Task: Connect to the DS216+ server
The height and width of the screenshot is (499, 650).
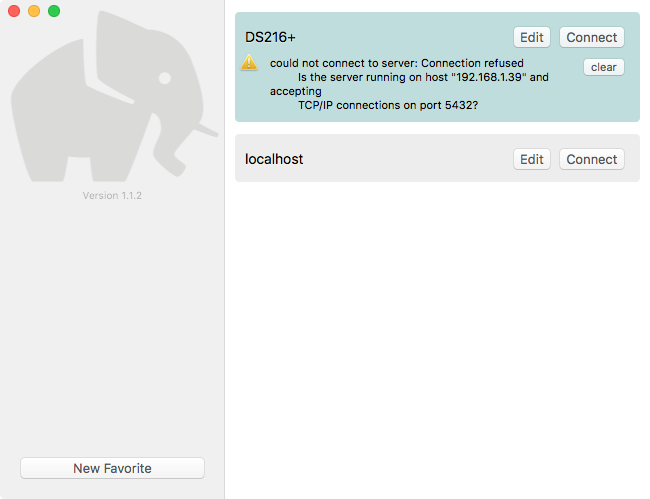Action: 592,37
